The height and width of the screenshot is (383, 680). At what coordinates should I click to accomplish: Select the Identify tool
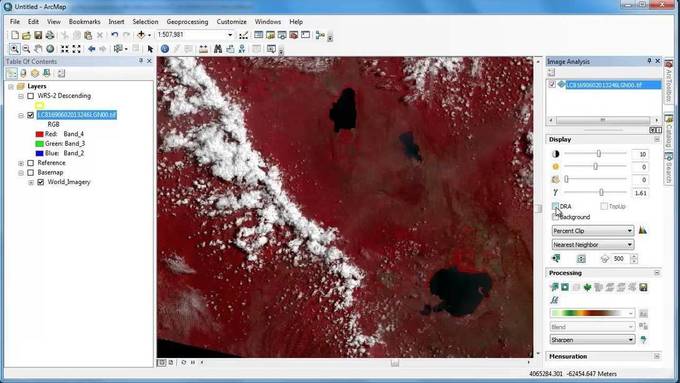[x=164, y=49]
